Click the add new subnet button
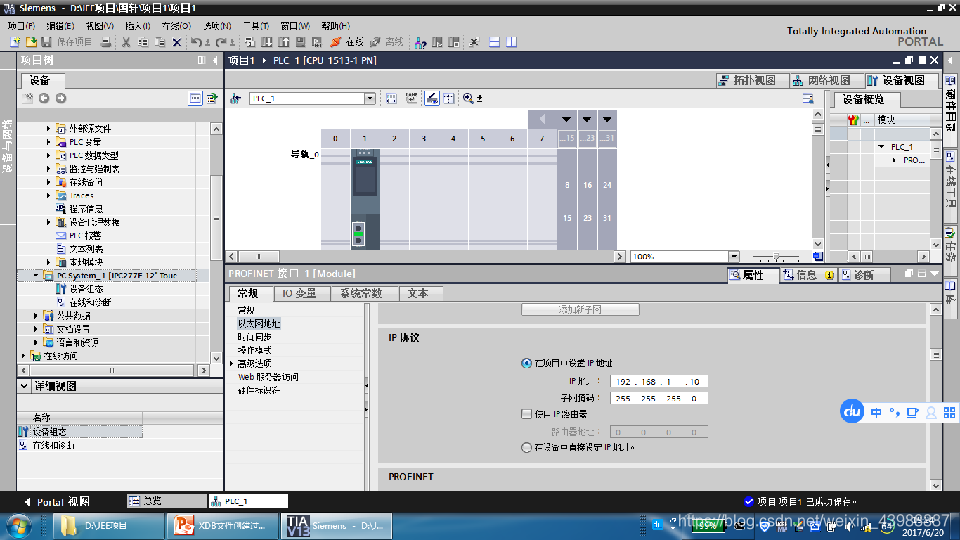The image size is (960, 540). (580, 310)
